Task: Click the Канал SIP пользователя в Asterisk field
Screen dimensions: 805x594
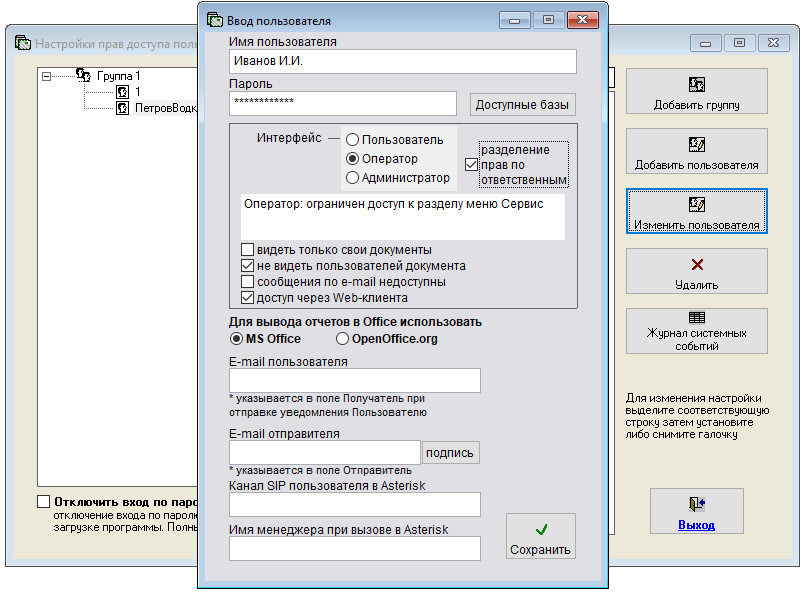Action: 355,505
